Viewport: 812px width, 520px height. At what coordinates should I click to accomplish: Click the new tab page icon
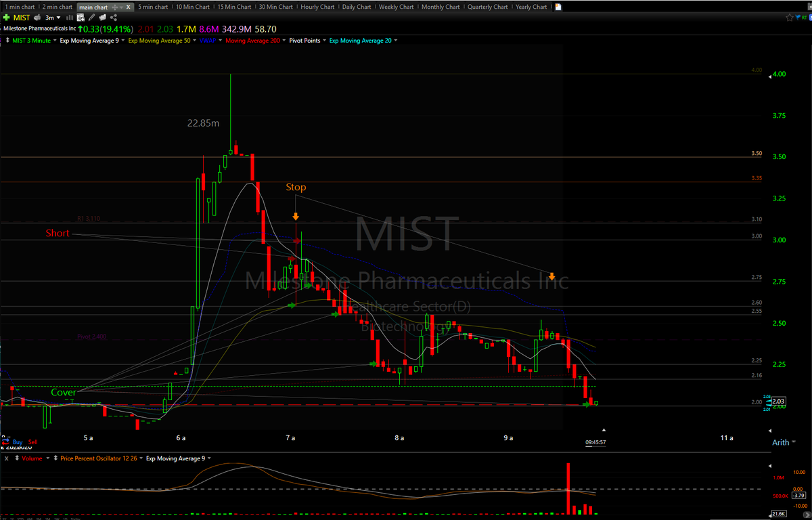pyautogui.click(x=558, y=7)
